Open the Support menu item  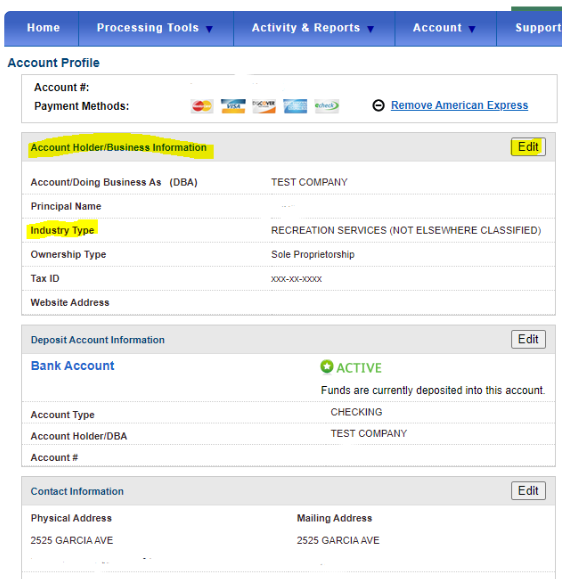(538, 28)
